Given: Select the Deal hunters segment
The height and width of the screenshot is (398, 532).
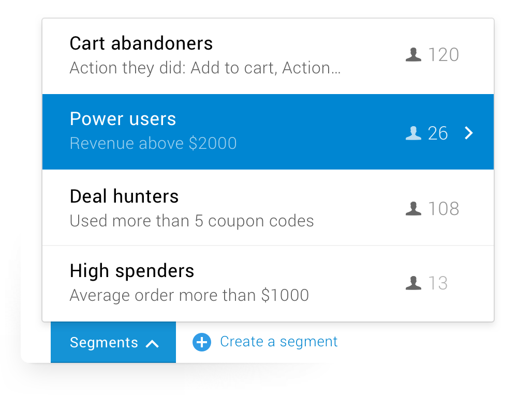Looking at the screenshot, I should click(268, 207).
